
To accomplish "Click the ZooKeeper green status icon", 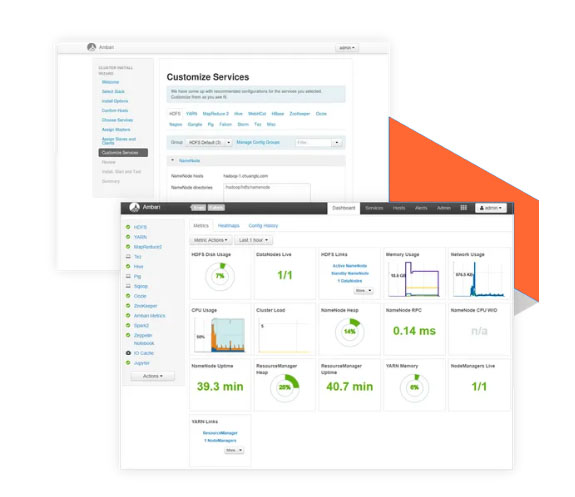I will pos(128,306).
